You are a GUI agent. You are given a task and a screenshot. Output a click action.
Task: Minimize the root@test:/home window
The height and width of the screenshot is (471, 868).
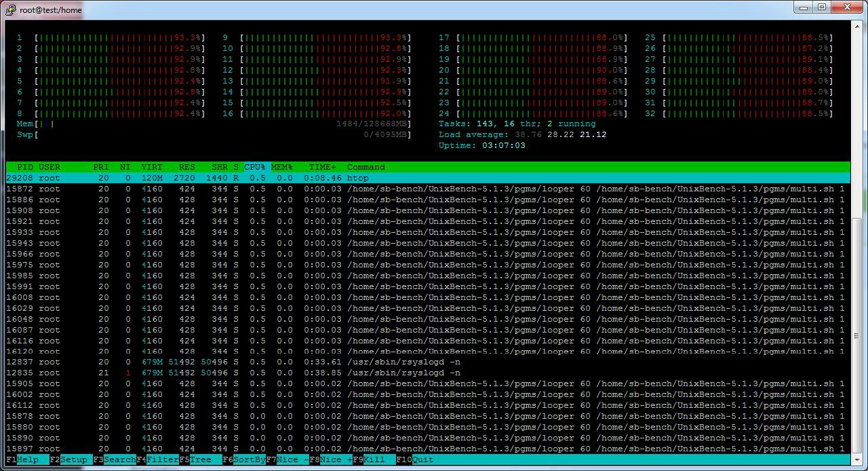coord(804,7)
